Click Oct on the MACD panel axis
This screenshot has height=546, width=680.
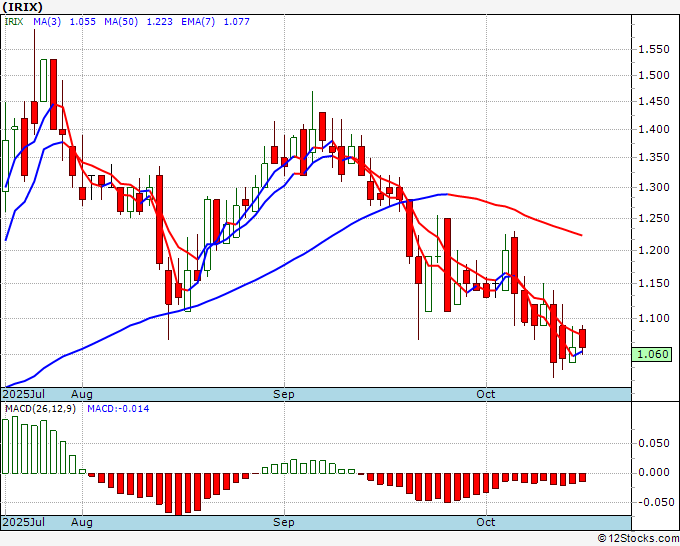click(485, 522)
